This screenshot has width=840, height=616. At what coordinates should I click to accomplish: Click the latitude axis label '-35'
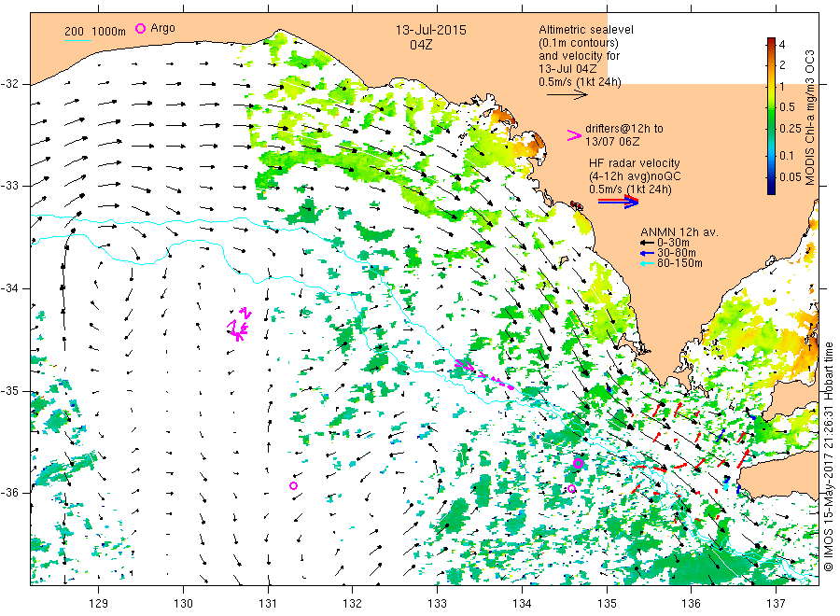(x=9, y=390)
